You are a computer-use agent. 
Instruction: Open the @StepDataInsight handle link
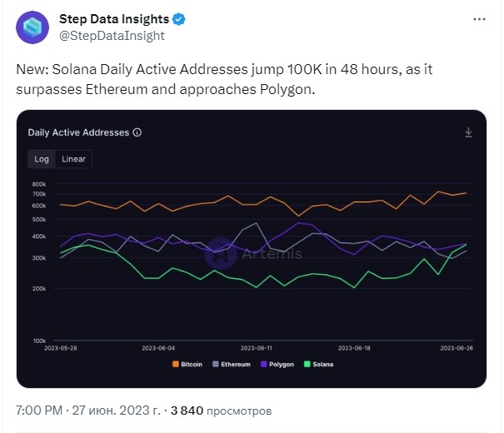click(x=112, y=35)
